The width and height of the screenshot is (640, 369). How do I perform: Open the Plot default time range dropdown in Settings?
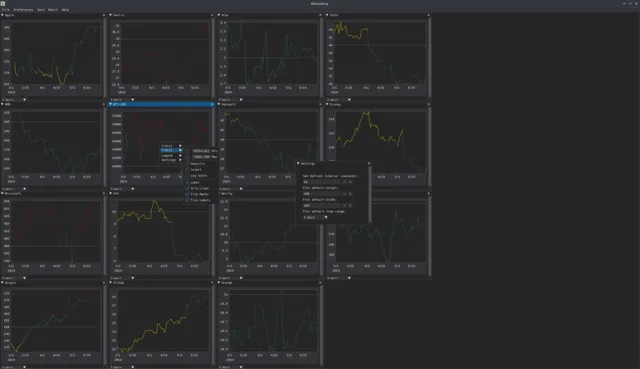click(315, 217)
